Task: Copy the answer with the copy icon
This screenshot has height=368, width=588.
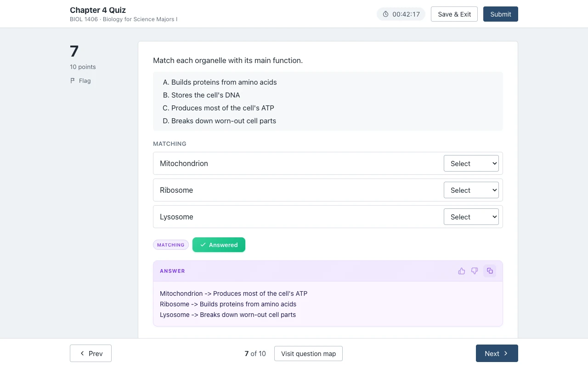Action: (490, 271)
